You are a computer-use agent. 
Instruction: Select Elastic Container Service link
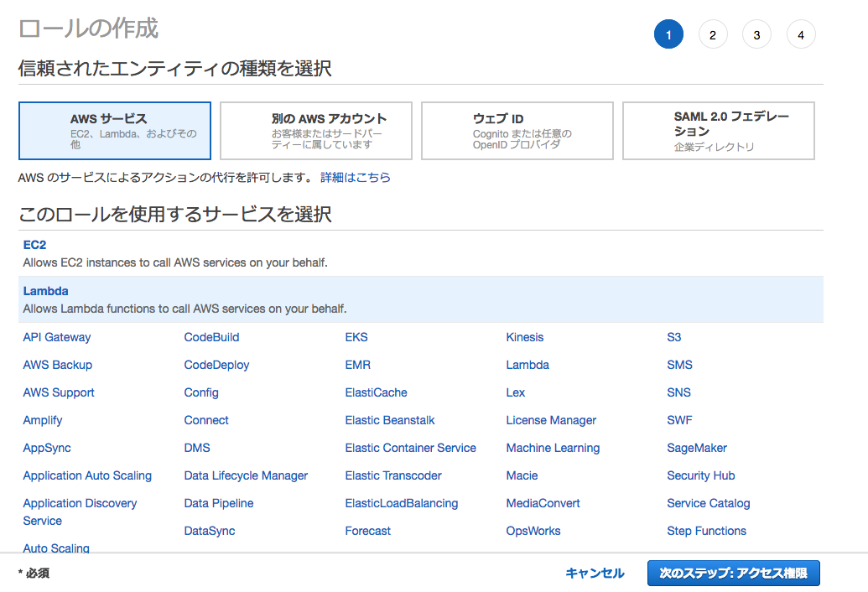tap(411, 448)
